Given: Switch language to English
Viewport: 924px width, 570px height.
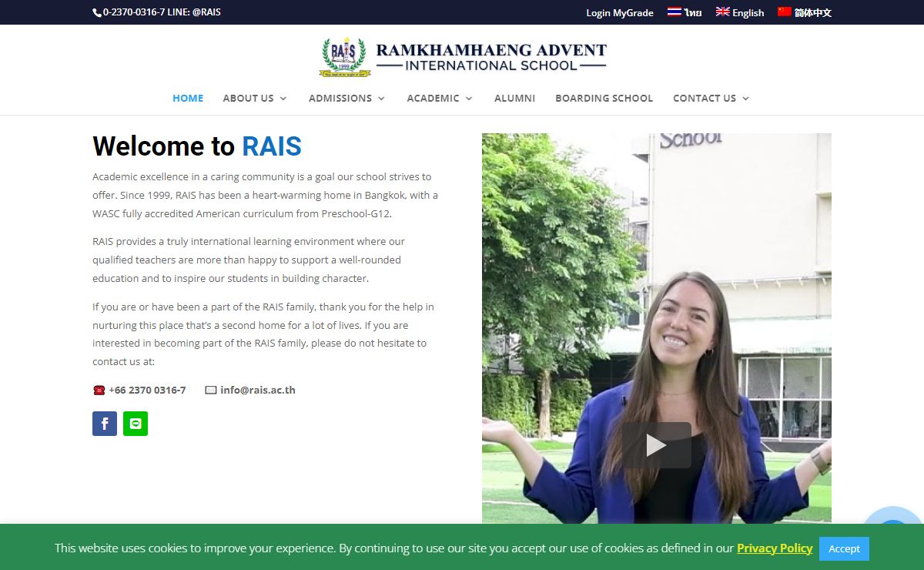Looking at the screenshot, I should coord(748,12).
